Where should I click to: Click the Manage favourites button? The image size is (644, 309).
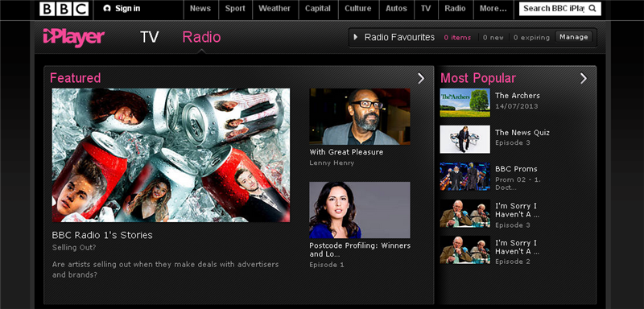pyautogui.click(x=574, y=37)
